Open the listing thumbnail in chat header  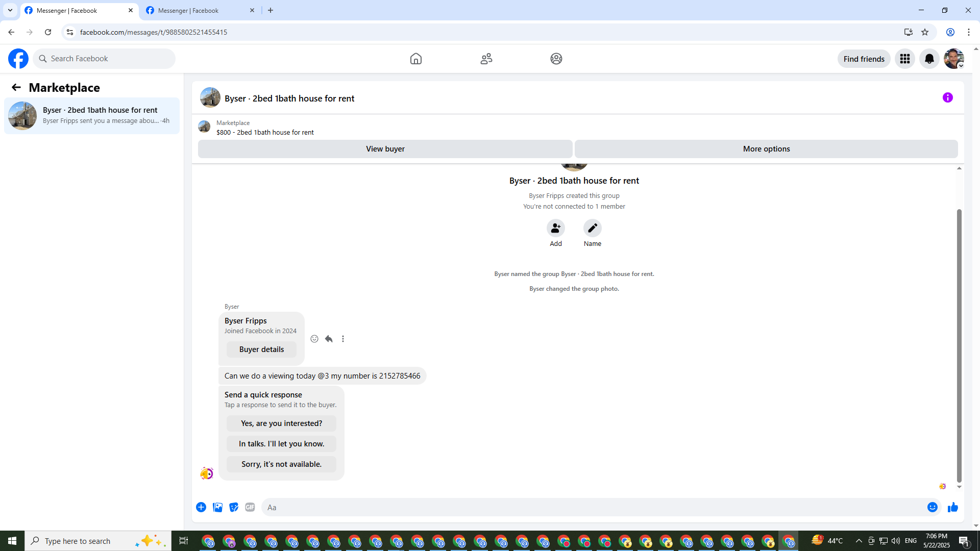point(210,97)
